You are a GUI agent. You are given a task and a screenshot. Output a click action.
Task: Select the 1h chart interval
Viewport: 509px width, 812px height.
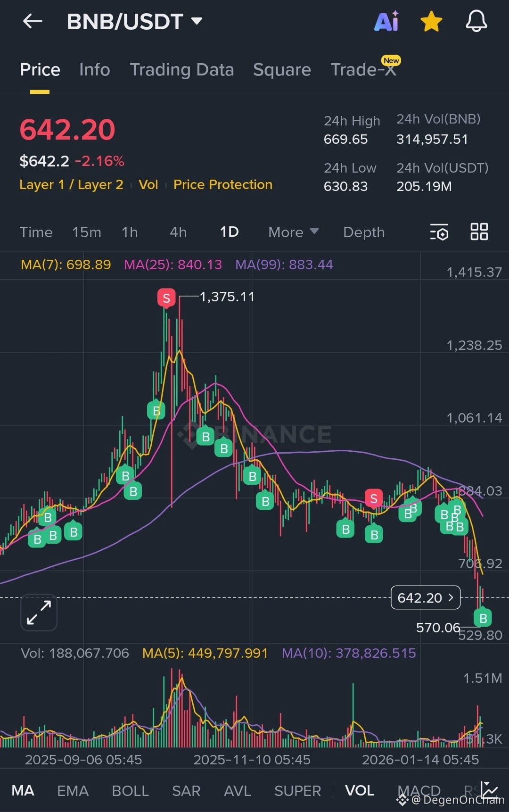coord(130,232)
